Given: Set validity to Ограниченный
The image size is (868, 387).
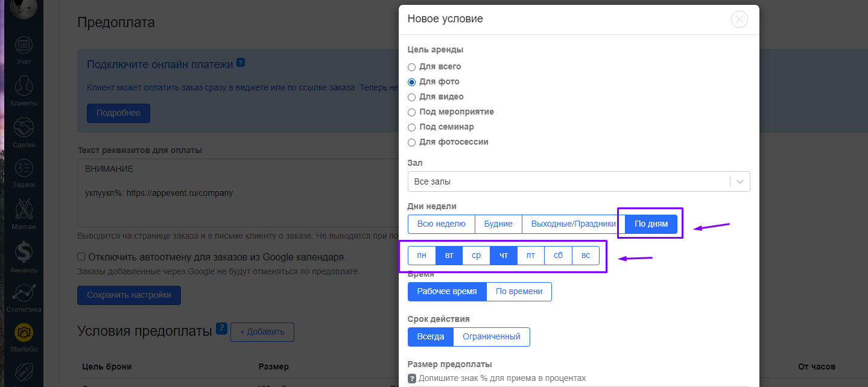Looking at the screenshot, I should tap(491, 337).
